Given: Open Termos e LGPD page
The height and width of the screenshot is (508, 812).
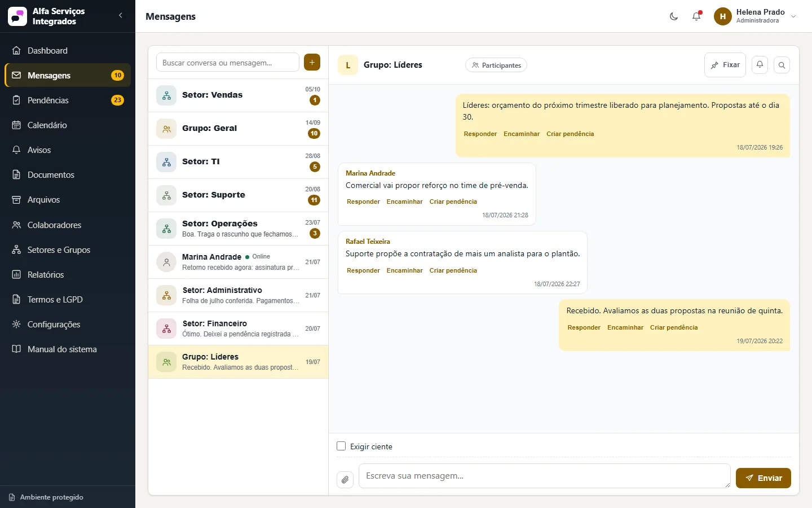Looking at the screenshot, I should [x=68, y=299].
